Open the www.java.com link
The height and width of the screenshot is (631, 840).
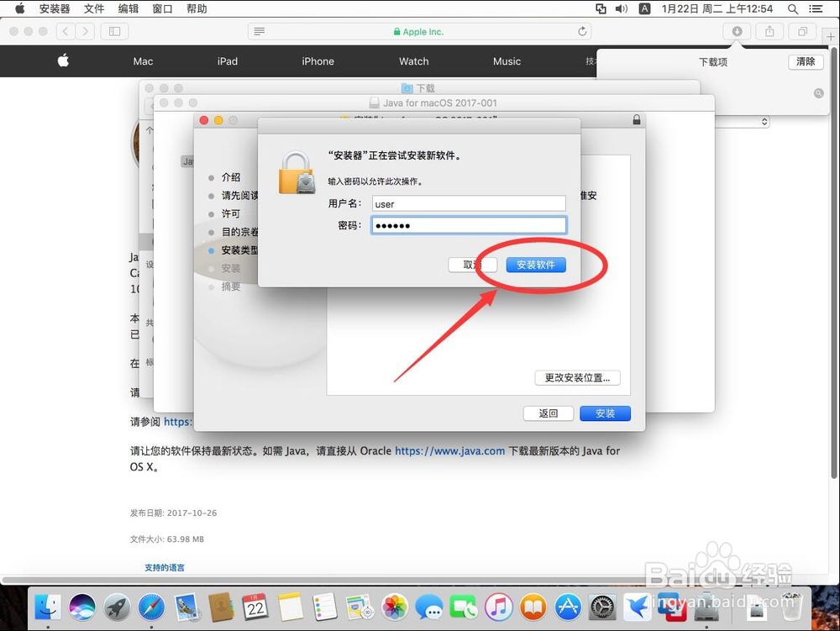(x=449, y=451)
